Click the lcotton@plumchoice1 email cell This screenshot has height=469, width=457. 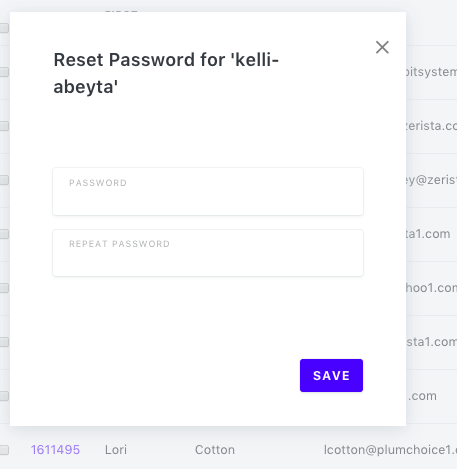(x=390, y=450)
